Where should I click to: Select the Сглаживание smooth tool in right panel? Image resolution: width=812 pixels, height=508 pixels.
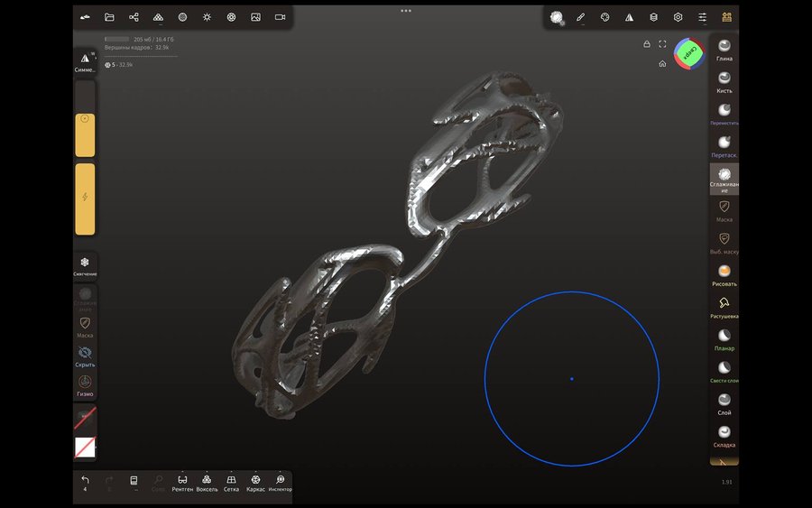pyautogui.click(x=724, y=180)
